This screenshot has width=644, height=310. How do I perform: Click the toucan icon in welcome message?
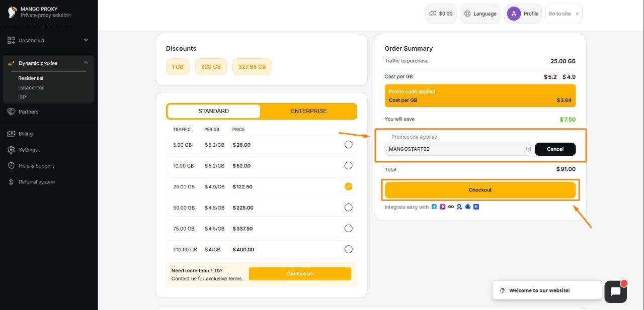pos(502,290)
